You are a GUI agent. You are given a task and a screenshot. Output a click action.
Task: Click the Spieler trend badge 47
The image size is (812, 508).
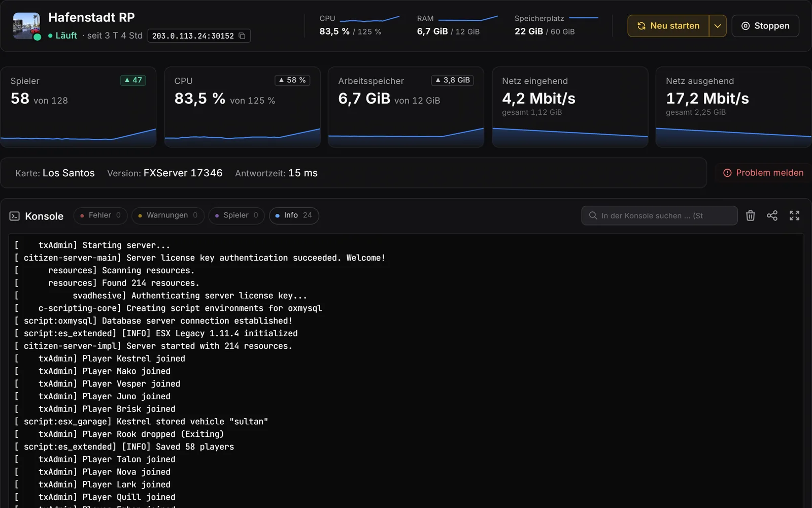pyautogui.click(x=133, y=80)
